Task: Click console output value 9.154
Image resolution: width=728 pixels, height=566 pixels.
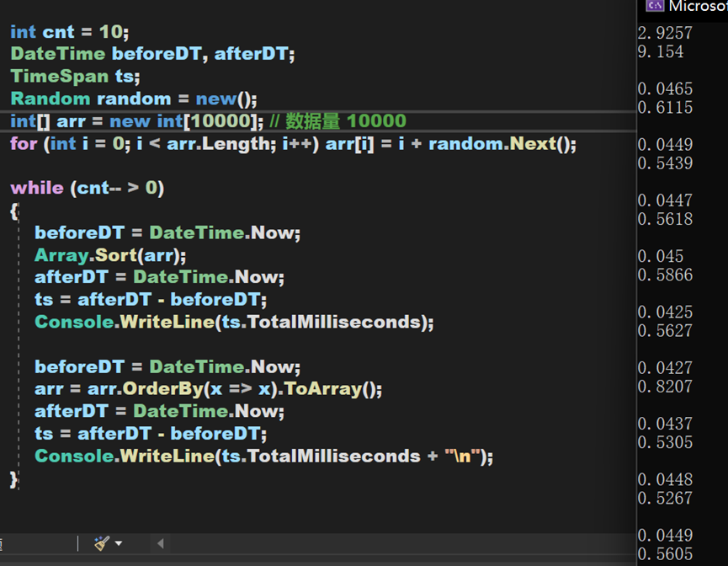Action: coord(660,51)
